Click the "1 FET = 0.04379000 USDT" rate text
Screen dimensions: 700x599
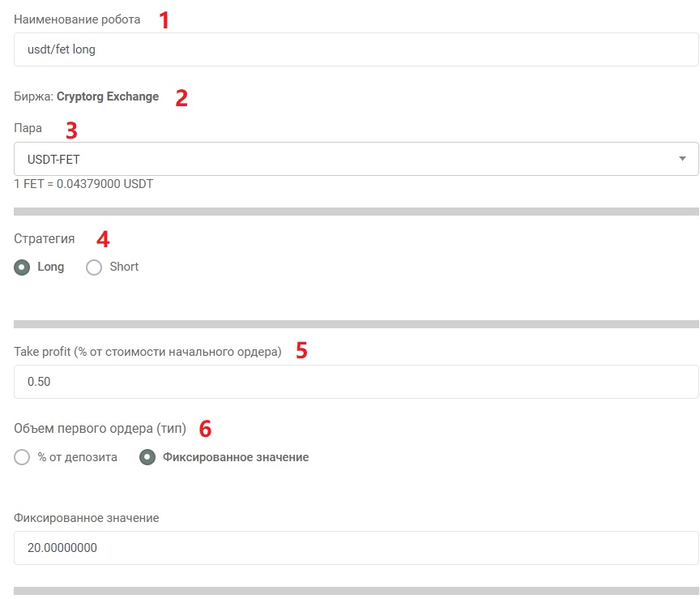click(x=83, y=184)
